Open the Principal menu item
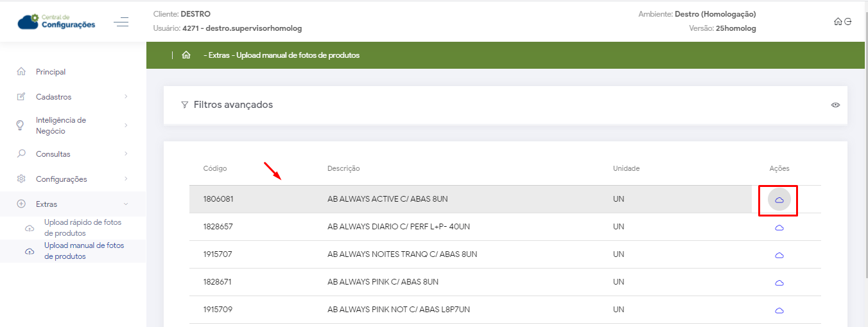 (x=51, y=72)
